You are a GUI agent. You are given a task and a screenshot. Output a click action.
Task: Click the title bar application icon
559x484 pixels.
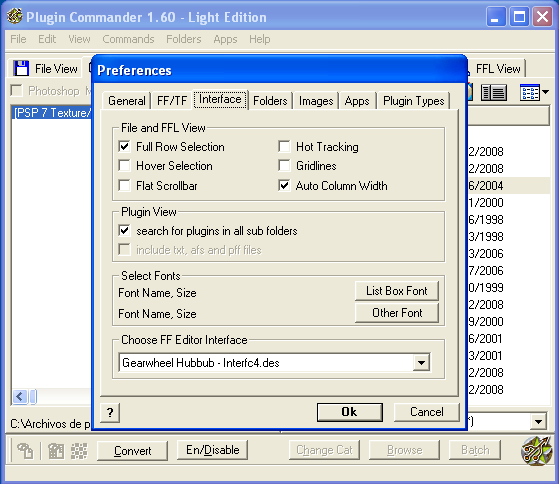tap(15, 16)
